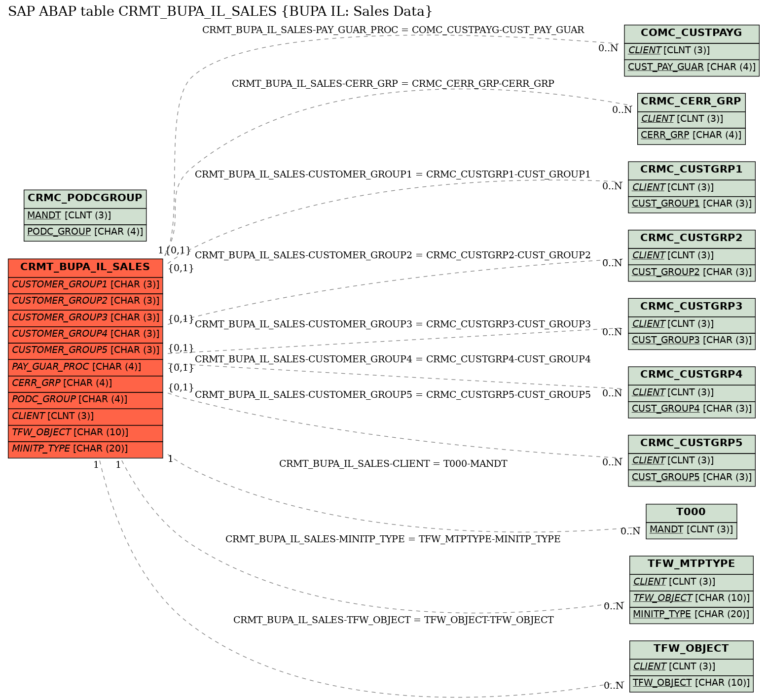Click PAY_GUAR_PROC [CHAR (4)] field
Viewport: 767px width, 700px height.
(x=85, y=367)
